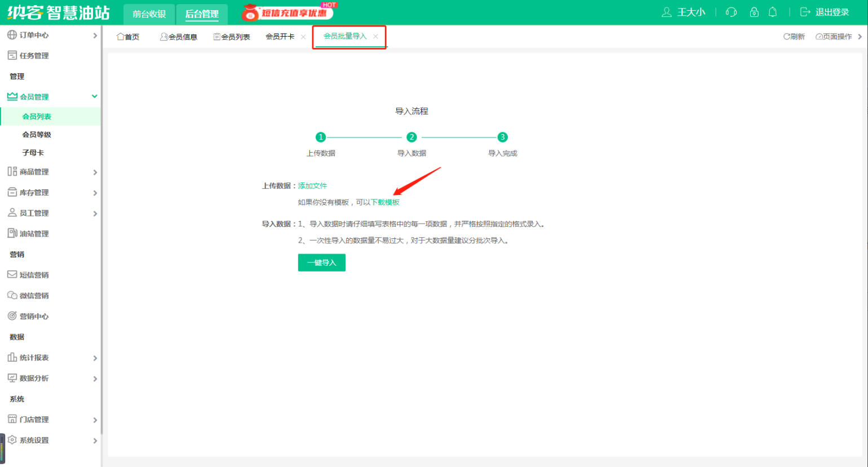Expand the 商品管理 sidebar menu
868x467 pixels.
(x=51, y=172)
